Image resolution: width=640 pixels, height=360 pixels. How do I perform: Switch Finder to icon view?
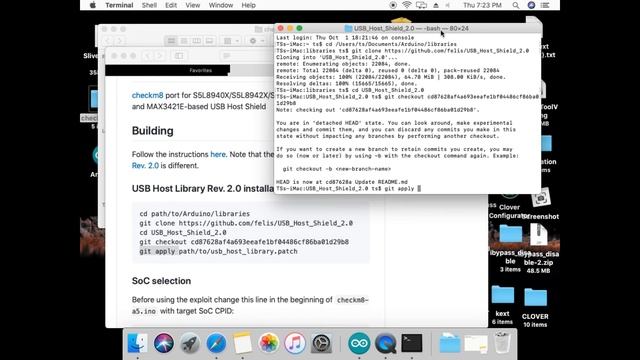click(x=171, y=41)
